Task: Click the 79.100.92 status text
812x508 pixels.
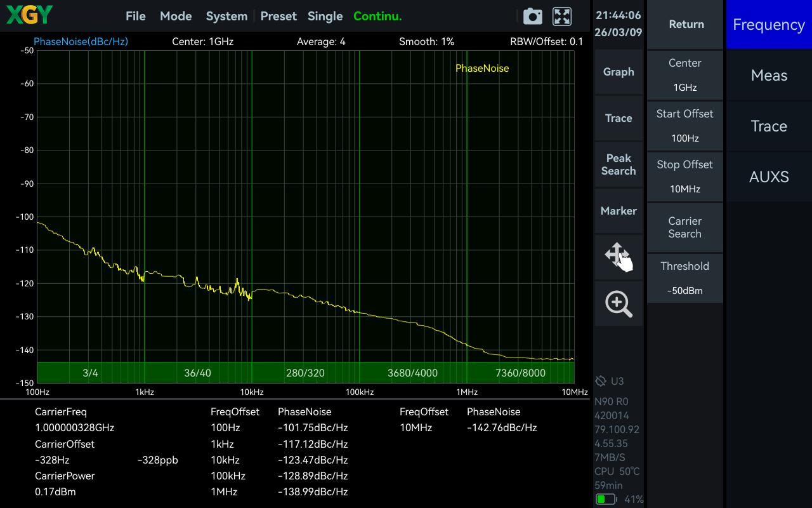Action: click(617, 429)
